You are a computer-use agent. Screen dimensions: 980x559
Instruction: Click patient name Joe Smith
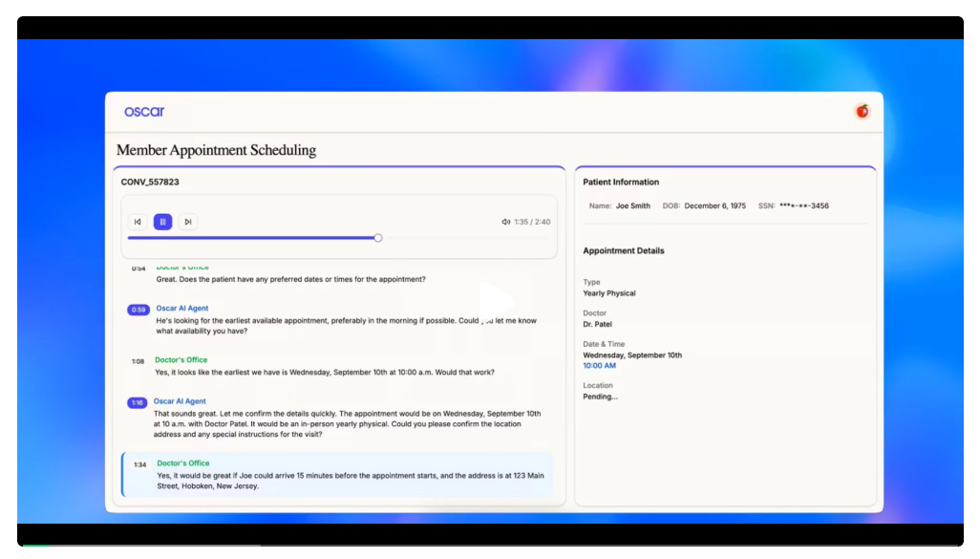tap(632, 205)
